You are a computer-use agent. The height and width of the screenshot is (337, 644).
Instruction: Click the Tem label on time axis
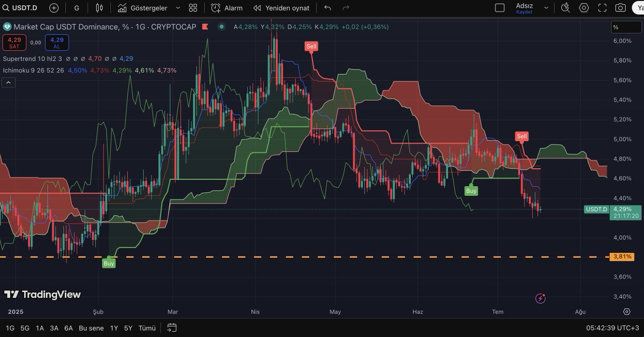coord(498,312)
